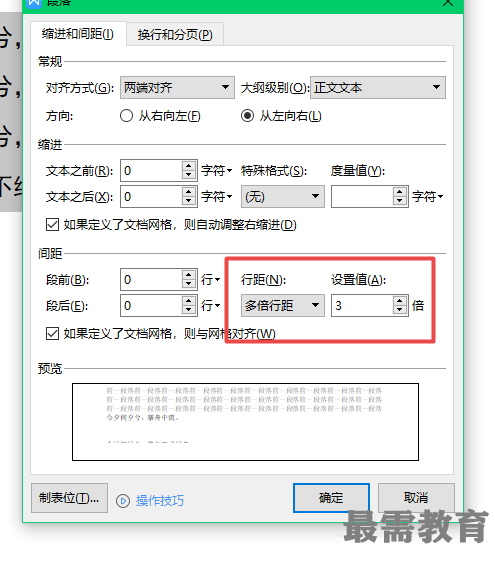Screen dimensions: 495x566
Task: Open the 制表位 tab stops button
Action: (x=69, y=498)
